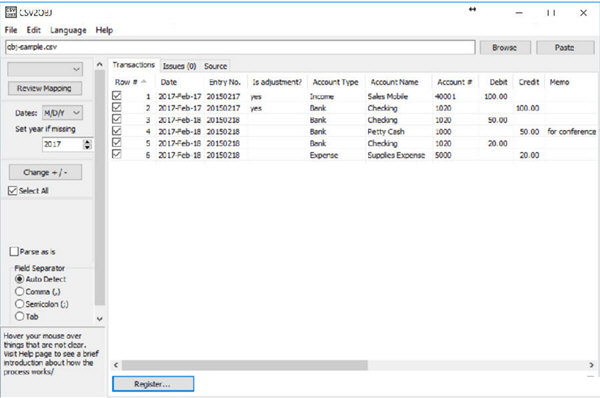Open the Edit menu

33,30
